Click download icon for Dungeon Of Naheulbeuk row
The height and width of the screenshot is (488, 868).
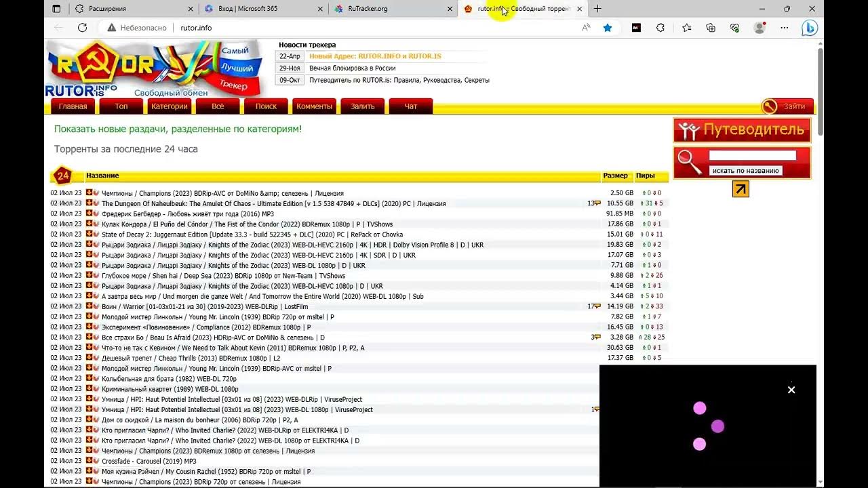coord(89,203)
